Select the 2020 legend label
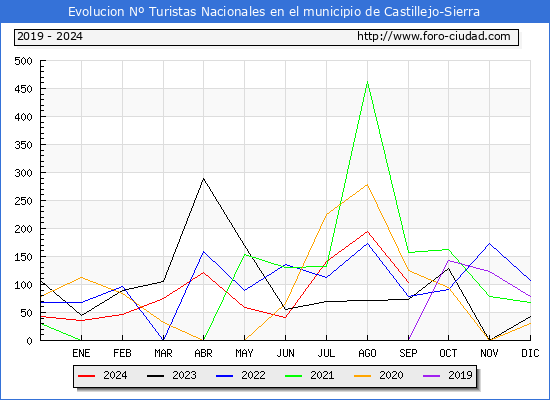This screenshot has width=550, height=400. pyautogui.click(x=391, y=375)
